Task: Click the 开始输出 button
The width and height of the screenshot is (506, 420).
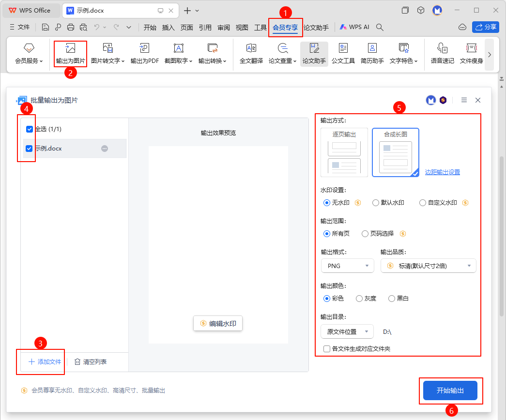Action: pyautogui.click(x=450, y=390)
